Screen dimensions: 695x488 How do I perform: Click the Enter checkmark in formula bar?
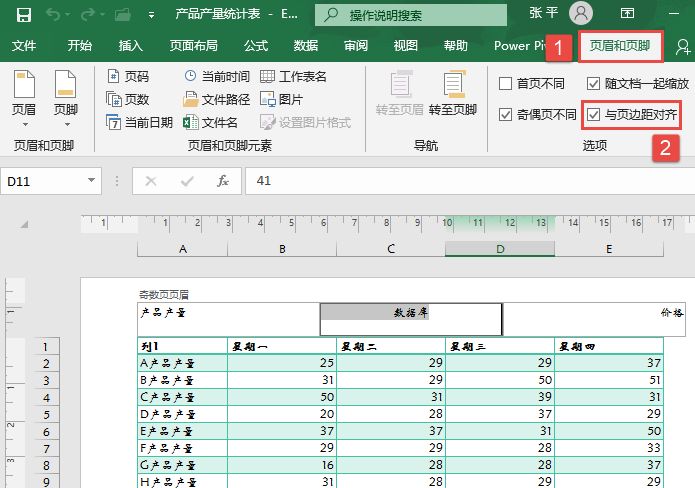point(187,181)
